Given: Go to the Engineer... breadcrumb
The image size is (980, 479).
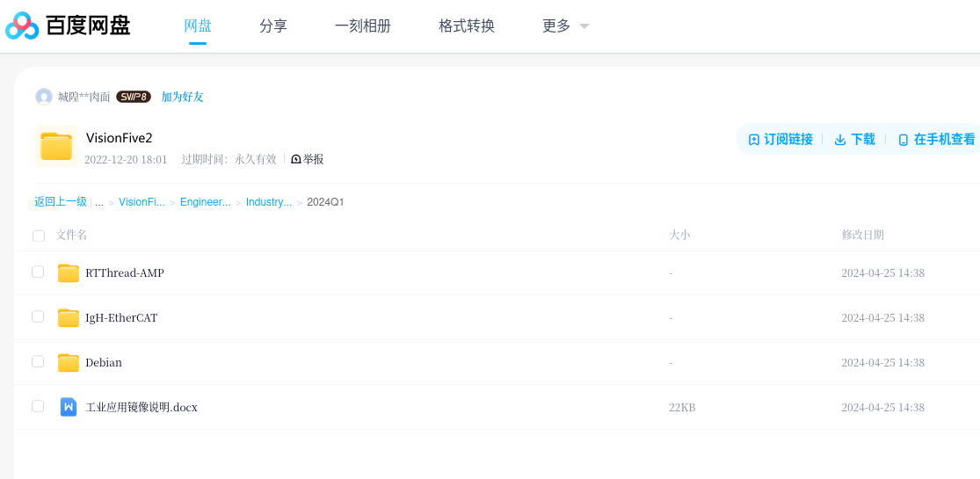Looking at the screenshot, I should (206, 202).
